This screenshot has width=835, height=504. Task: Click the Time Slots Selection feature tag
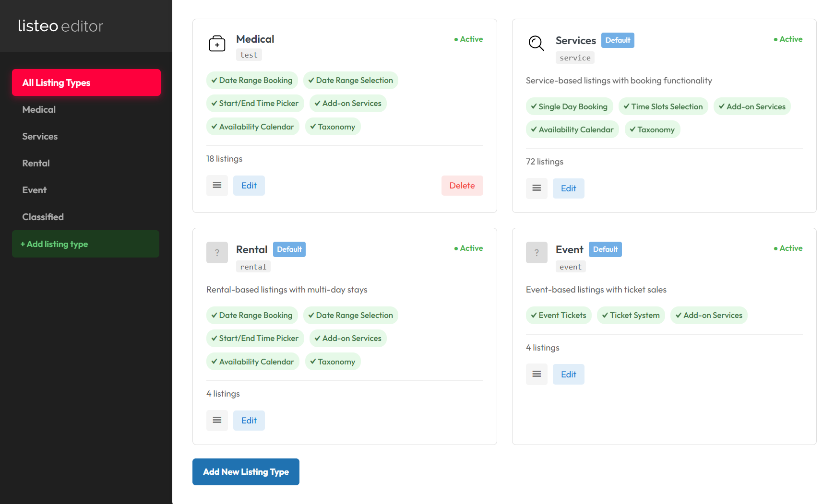(663, 106)
